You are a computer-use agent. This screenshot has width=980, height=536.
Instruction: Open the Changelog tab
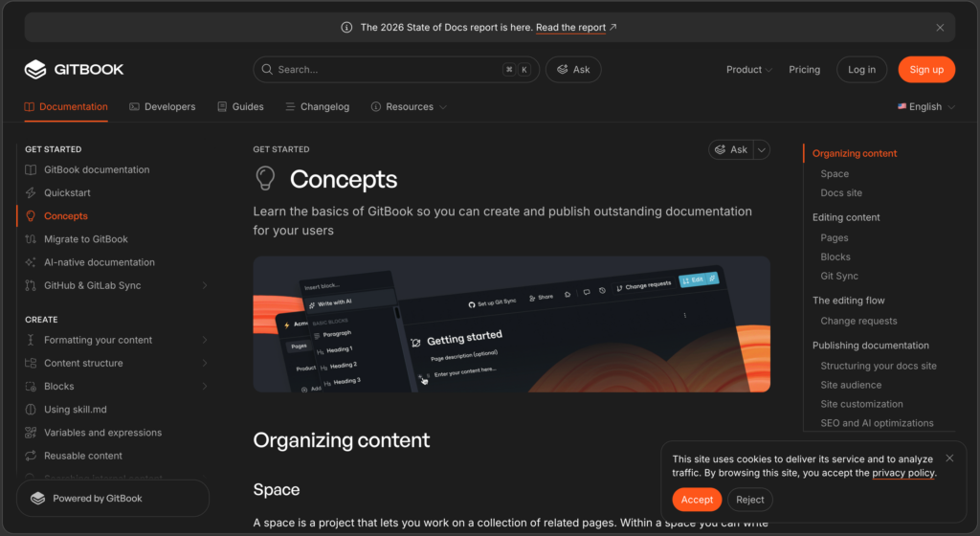318,107
